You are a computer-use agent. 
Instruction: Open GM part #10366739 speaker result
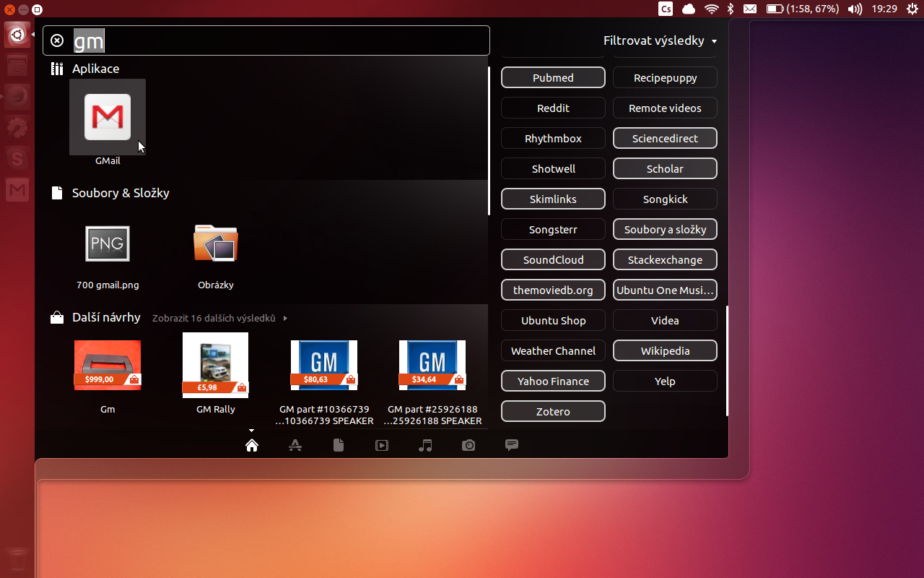324,366
